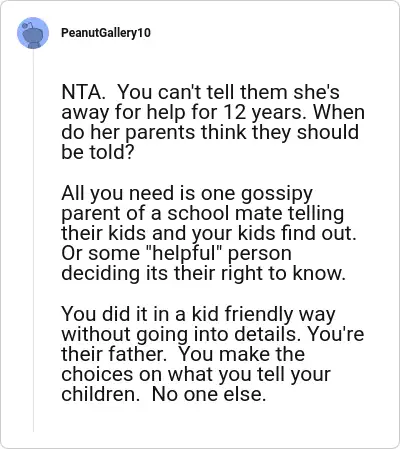This screenshot has width=400, height=449.
Task: Collapse the comment using the vertical thread line
Action: coord(33,240)
